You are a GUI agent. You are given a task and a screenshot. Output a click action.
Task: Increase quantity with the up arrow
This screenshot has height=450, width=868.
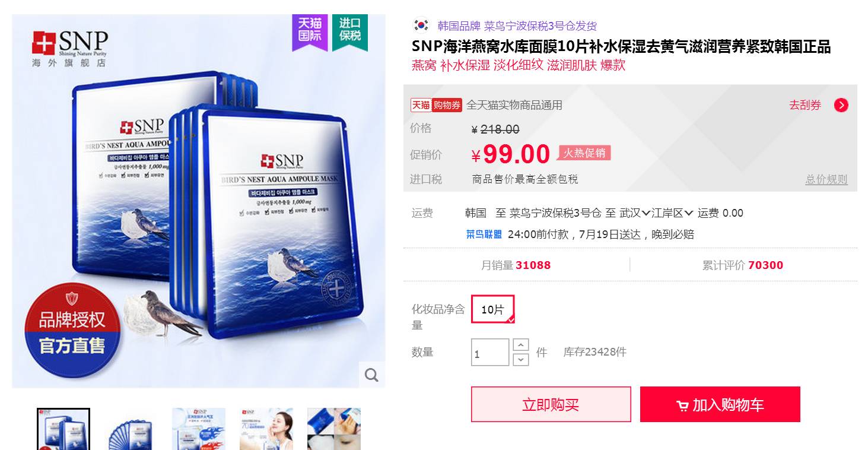click(520, 345)
